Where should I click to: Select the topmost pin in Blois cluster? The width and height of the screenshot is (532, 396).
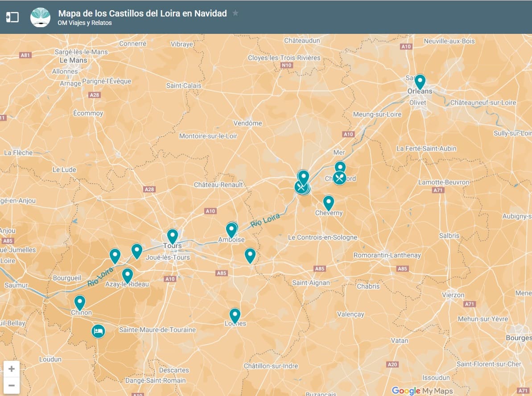click(x=303, y=177)
